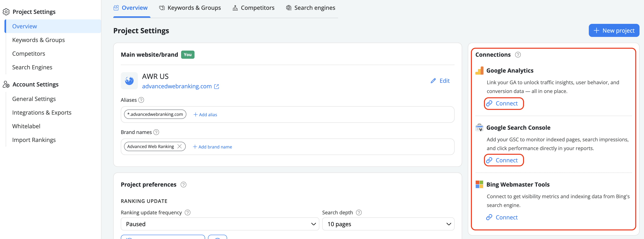Show help for Connections
The height and width of the screenshot is (239, 644).
(x=518, y=55)
